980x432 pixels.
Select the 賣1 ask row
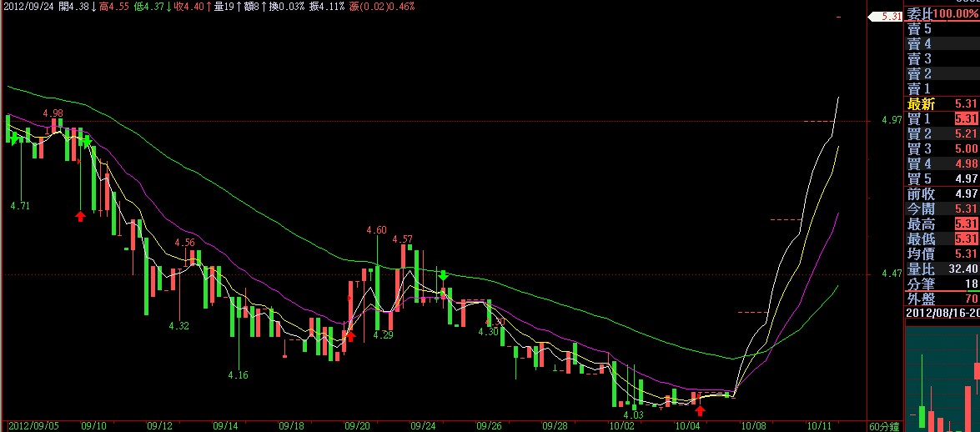coord(942,88)
